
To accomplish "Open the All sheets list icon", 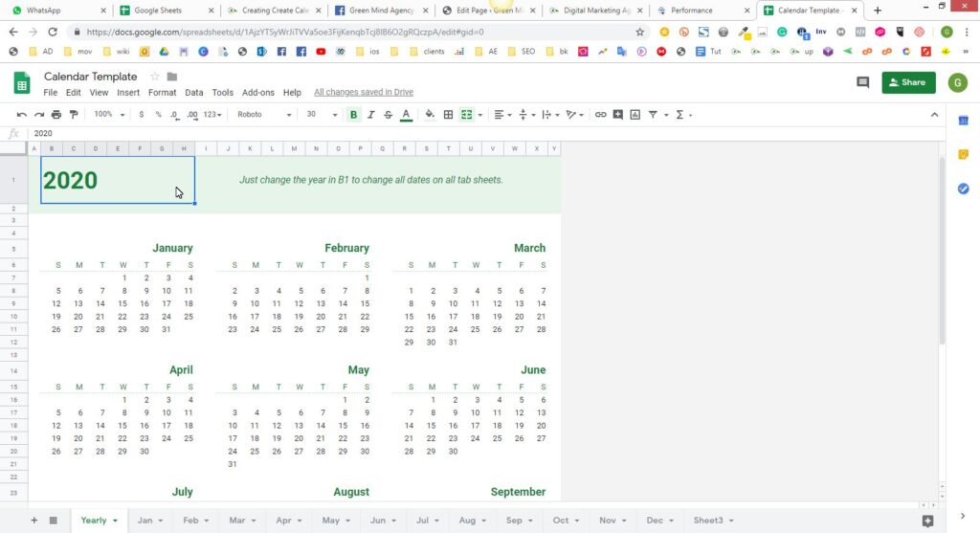I will pos(54,520).
